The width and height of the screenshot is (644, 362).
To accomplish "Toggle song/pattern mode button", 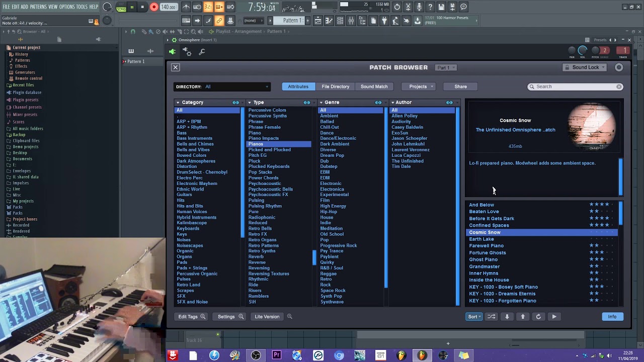I will (121, 7).
